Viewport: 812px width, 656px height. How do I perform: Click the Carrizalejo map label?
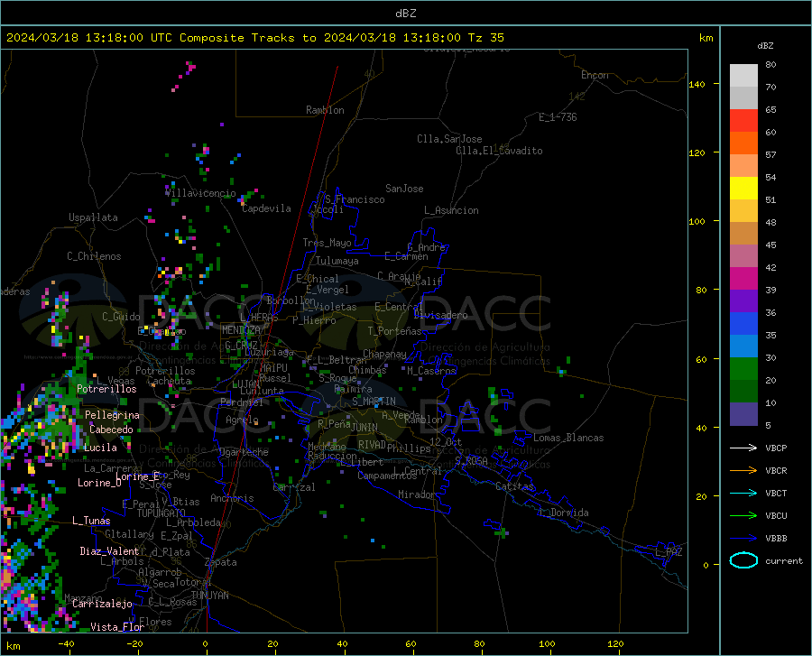click(102, 604)
